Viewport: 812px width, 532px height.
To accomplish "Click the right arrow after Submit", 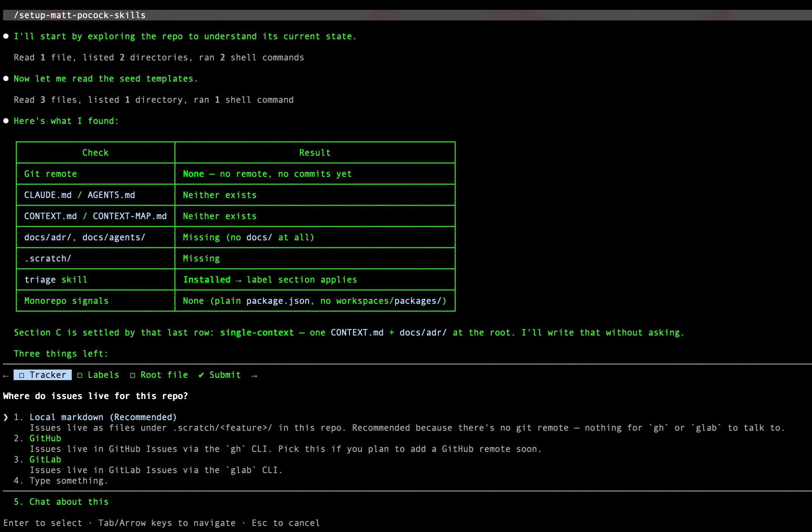I will coord(254,376).
